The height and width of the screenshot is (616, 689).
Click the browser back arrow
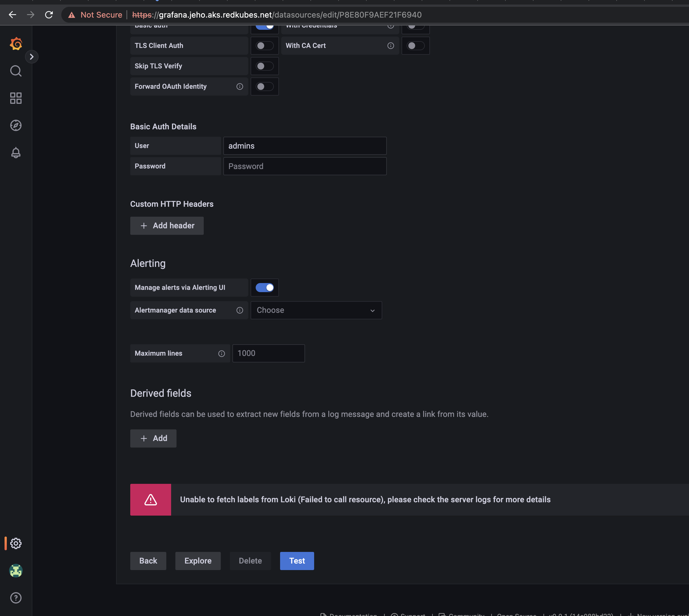click(12, 15)
